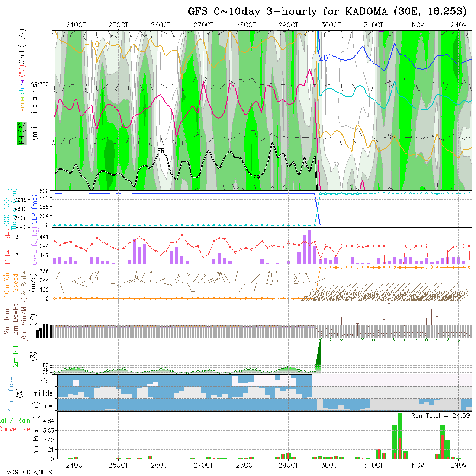Select the 24OCT label on the top time axis

click(76, 25)
